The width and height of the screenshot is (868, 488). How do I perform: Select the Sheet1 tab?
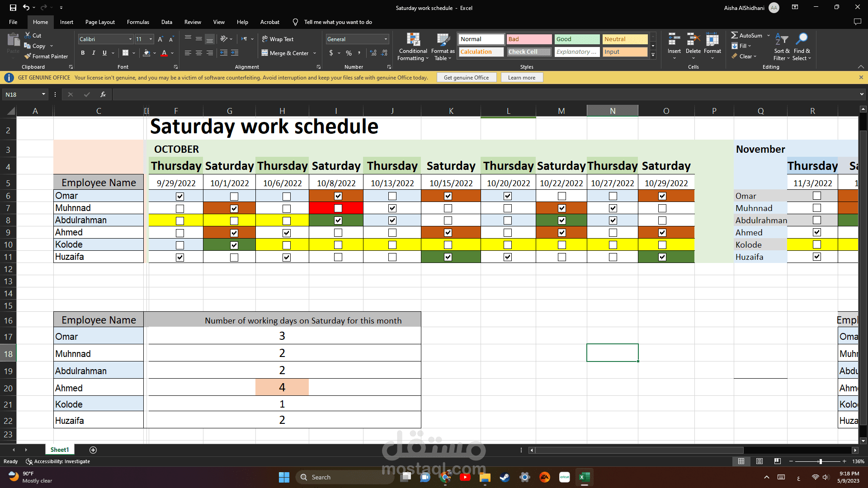(x=60, y=450)
